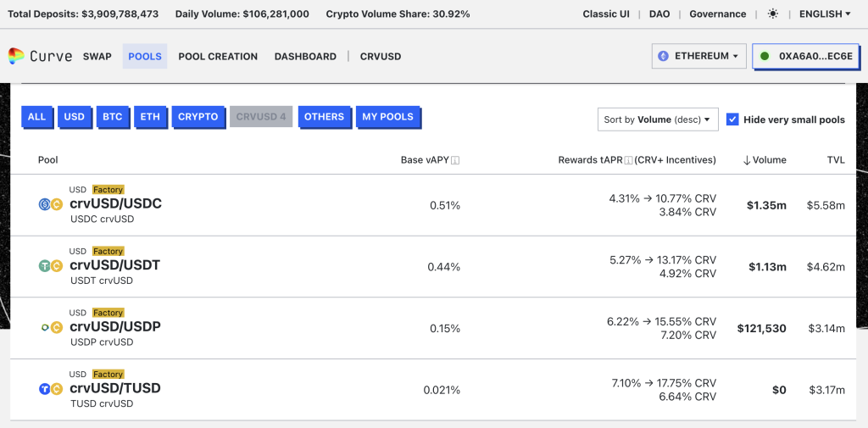The image size is (868, 428).
Task: Open the ETHEREUM network dropdown
Action: 698,56
